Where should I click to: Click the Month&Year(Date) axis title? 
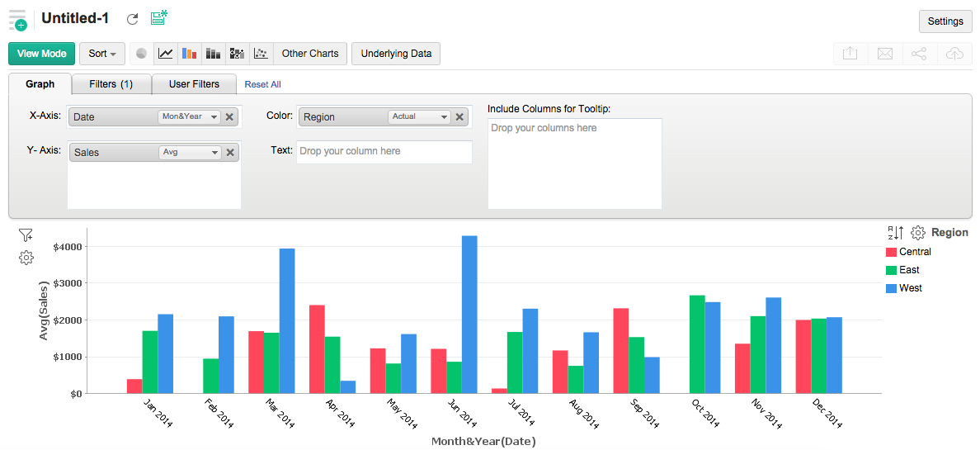(483, 441)
